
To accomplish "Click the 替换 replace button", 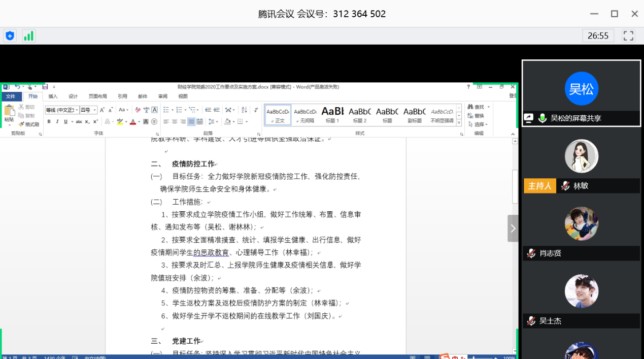I will coord(476,116).
